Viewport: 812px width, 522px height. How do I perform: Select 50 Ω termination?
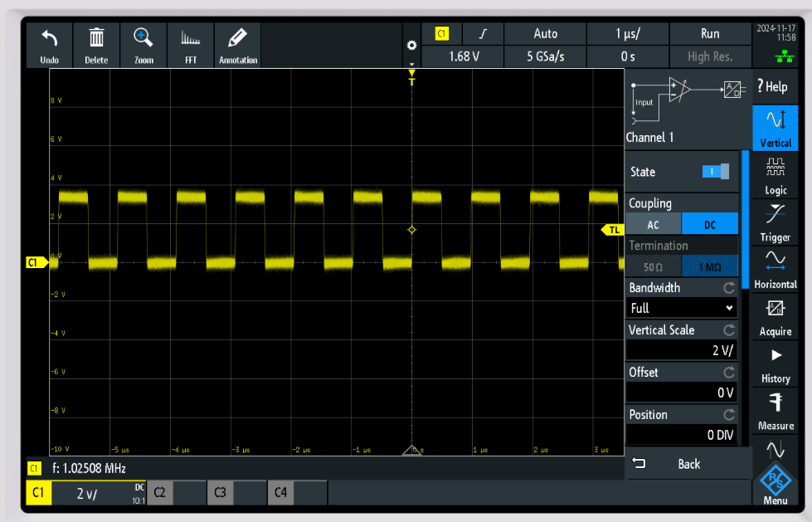[654, 267]
